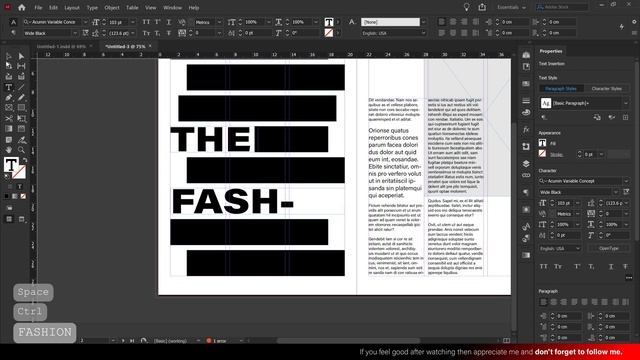Click the Fill swatch in Appearance
The height and width of the screenshot is (360, 640).
(542, 143)
